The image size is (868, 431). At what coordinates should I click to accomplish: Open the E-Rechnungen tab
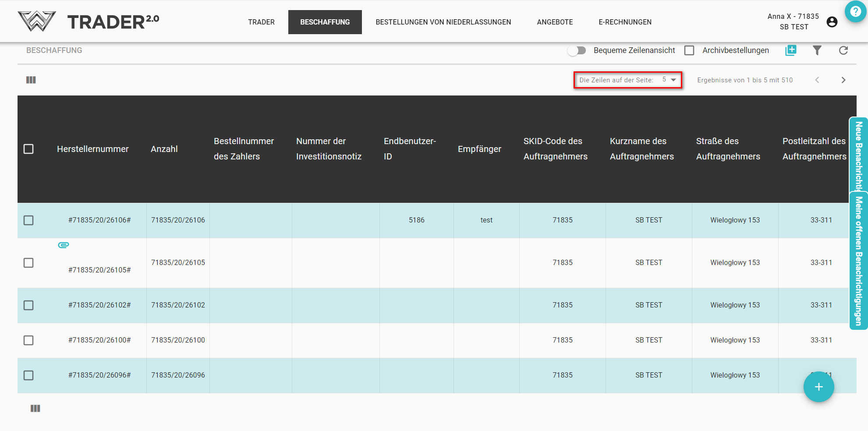(x=625, y=22)
